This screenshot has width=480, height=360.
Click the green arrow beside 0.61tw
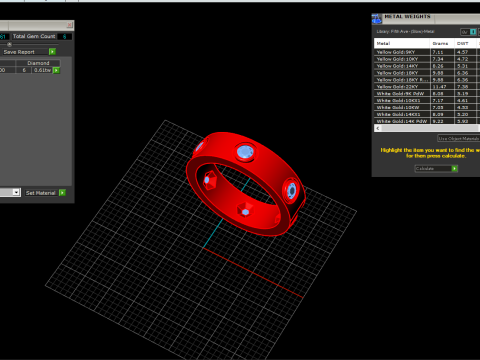coord(56,70)
